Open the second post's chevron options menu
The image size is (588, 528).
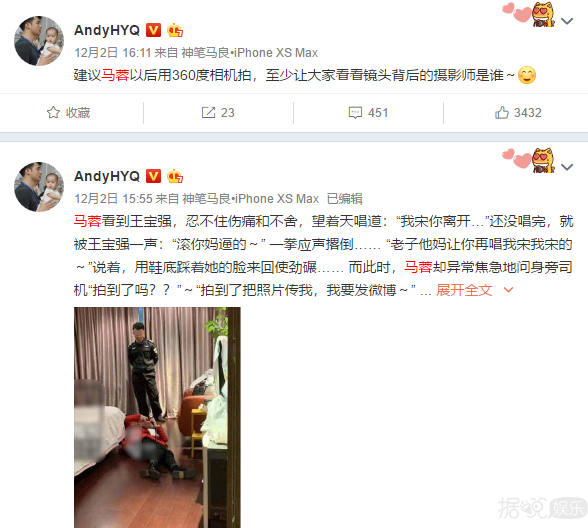tap(567, 166)
